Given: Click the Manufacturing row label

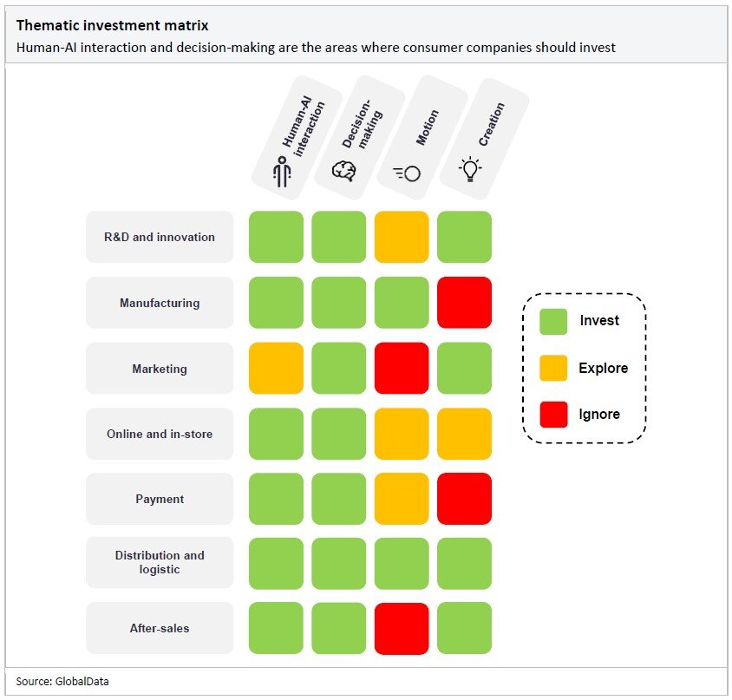Looking at the screenshot, I should (x=160, y=303).
